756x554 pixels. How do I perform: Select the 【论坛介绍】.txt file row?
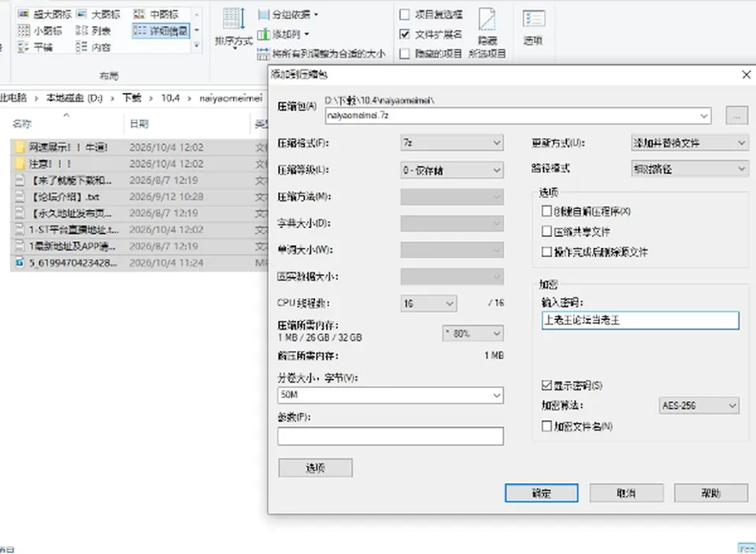[x=138, y=197]
